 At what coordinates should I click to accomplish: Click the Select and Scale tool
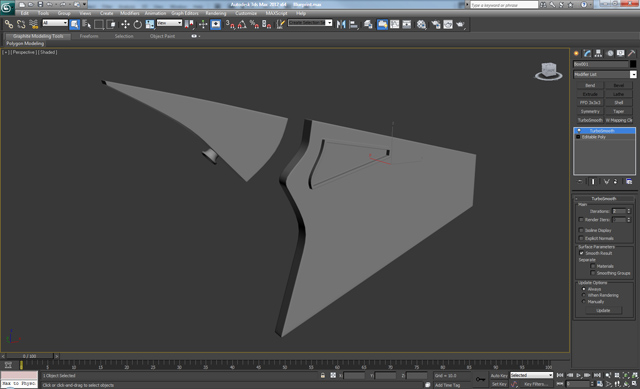click(x=150, y=24)
